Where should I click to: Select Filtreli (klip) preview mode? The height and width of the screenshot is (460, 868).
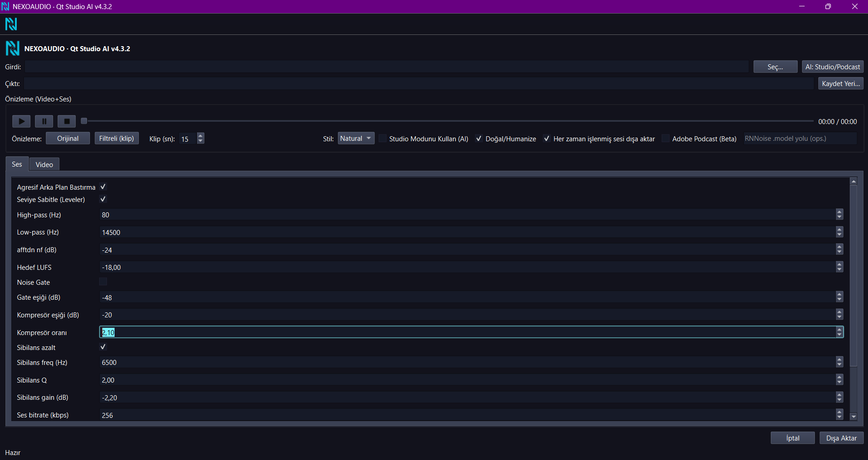click(116, 139)
